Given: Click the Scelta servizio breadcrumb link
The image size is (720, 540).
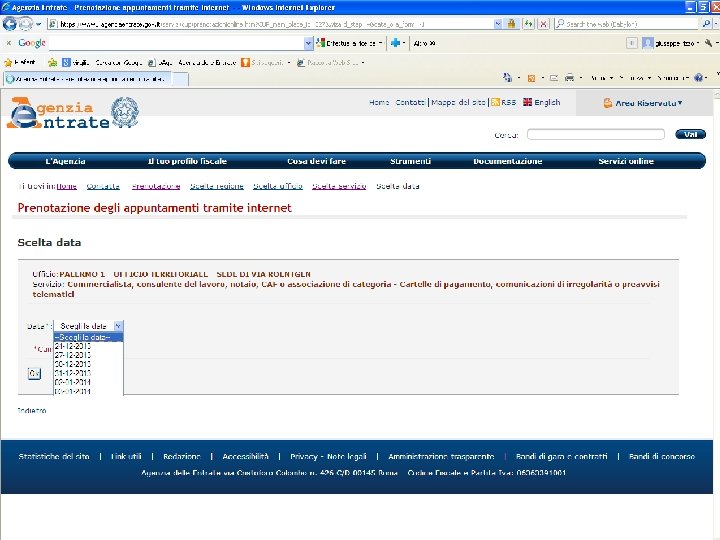Looking at the screenshot, I should (339, 186).
